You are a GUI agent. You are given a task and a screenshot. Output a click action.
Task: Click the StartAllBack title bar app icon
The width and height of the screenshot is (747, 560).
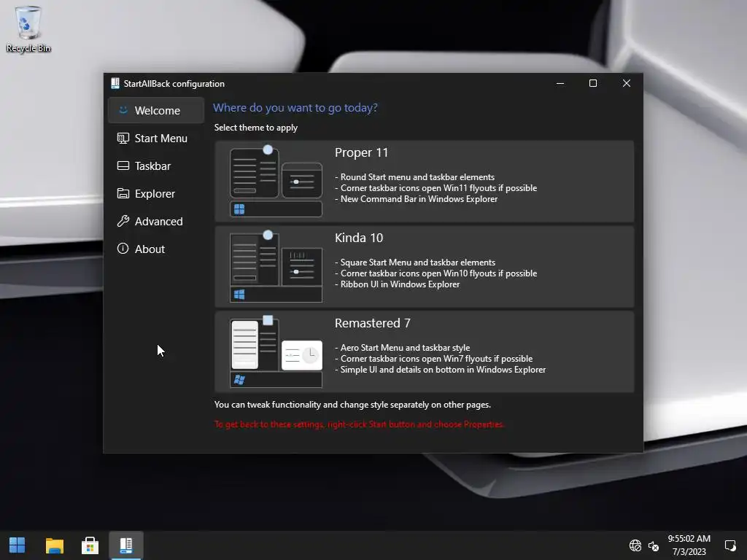(x=115, y=83)
